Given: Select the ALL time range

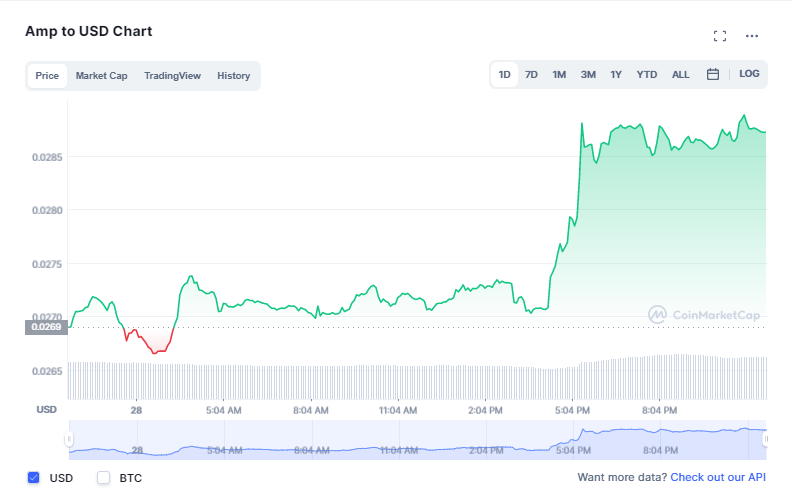Looking at the screenshot, I should (680, 75).
